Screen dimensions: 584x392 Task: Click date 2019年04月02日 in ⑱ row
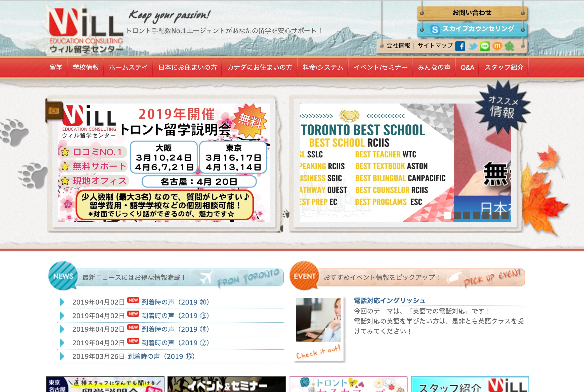(98, 329)
